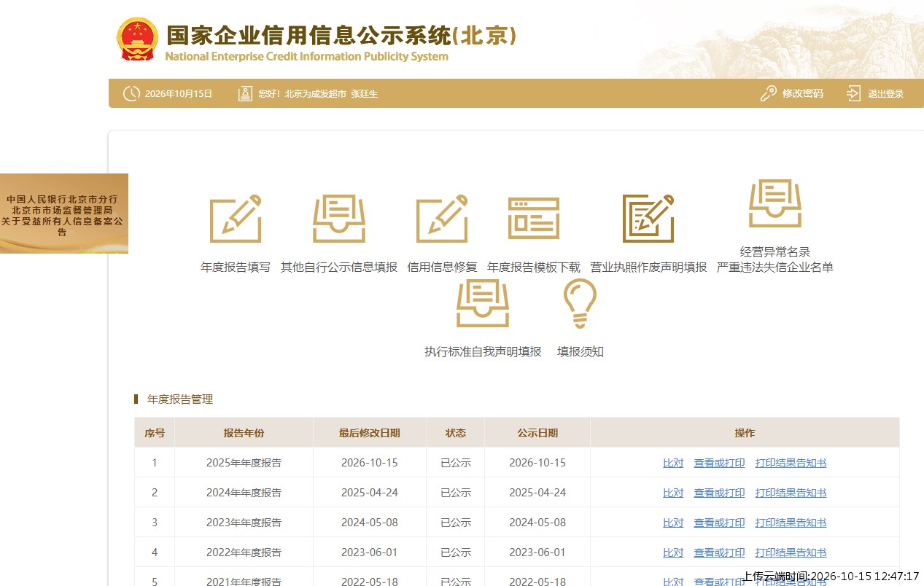This screenshot has width=924, height=586.
Task: Click 打印结果告知书 for the 2024 report
Action: tap(791, 493)
